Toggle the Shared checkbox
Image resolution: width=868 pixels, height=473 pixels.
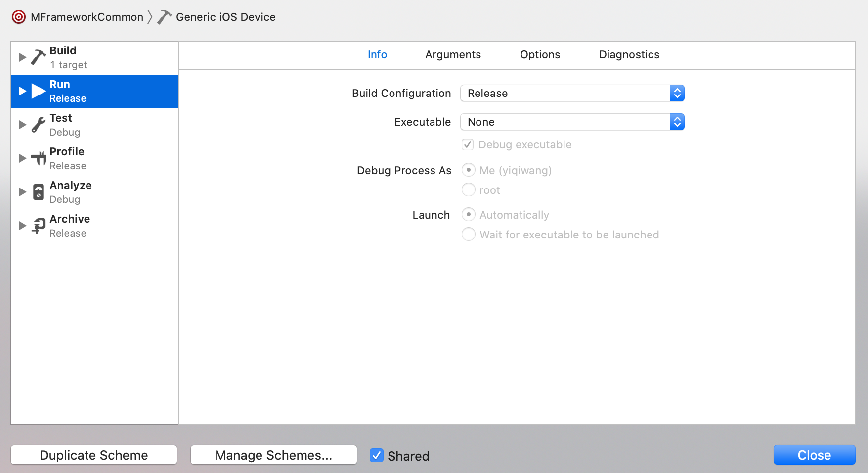point(377,455)
